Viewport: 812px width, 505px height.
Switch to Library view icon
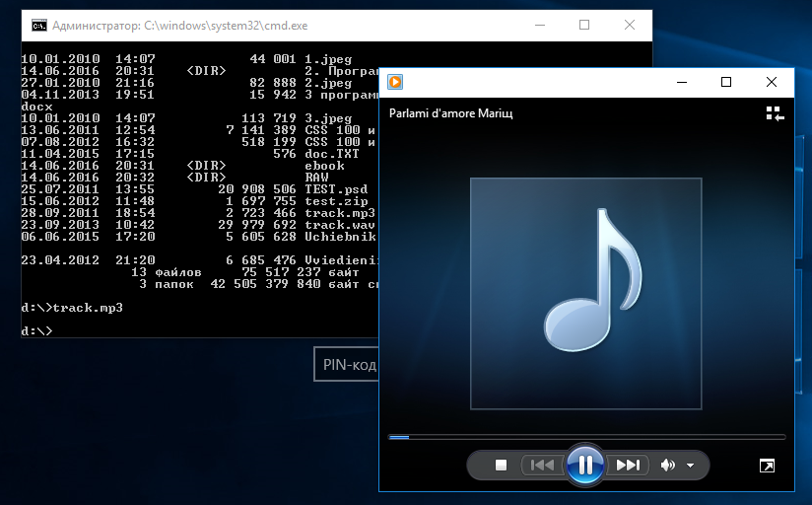pos(775,113)
